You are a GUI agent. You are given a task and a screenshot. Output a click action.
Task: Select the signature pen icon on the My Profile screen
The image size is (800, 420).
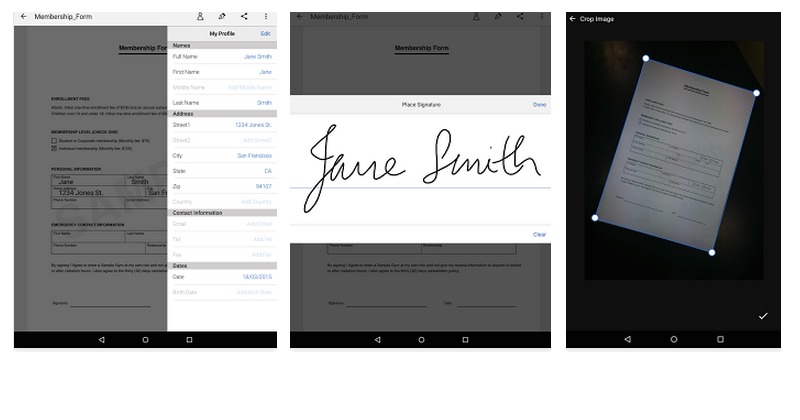tap(222, 16)
